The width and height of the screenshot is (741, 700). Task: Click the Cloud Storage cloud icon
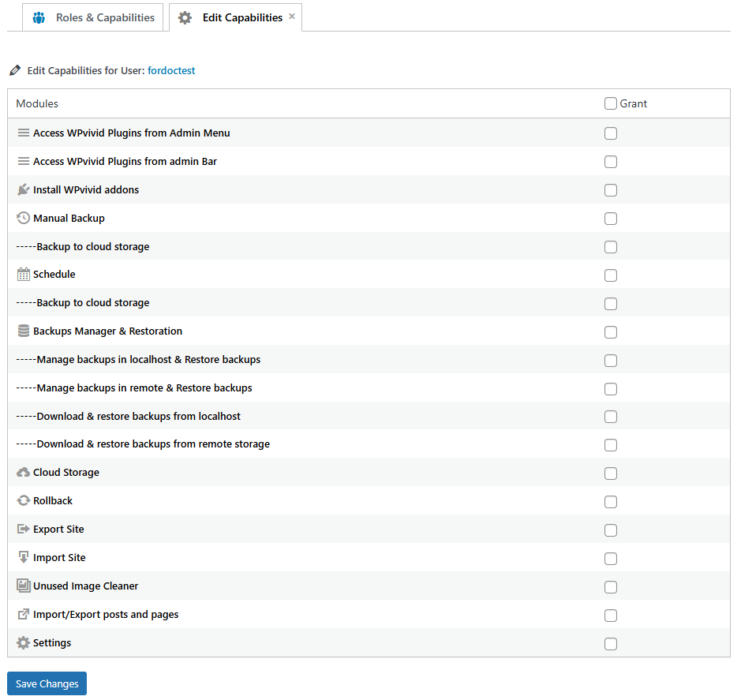point(23,472)
